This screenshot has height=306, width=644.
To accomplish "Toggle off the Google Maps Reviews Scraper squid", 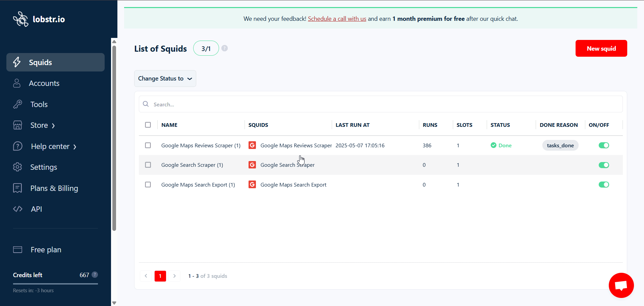I will coord(603,145).
